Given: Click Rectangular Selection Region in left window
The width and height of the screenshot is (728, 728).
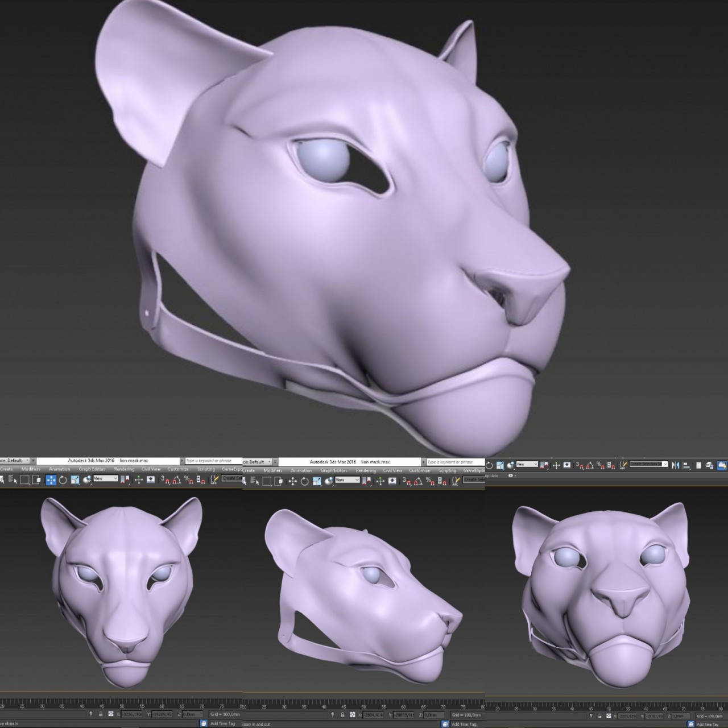Looking at the screenshot, I should [x=25, y=480].
